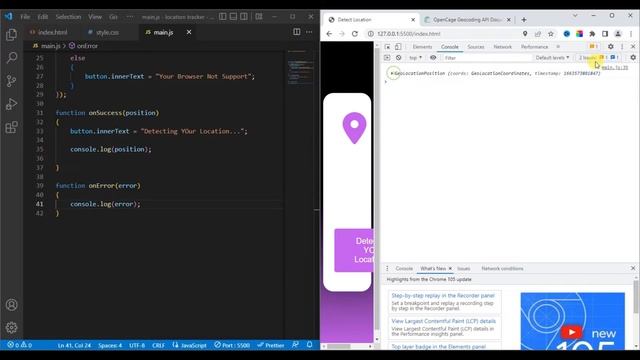Open the DevTools Elements tab

(422, 47)
